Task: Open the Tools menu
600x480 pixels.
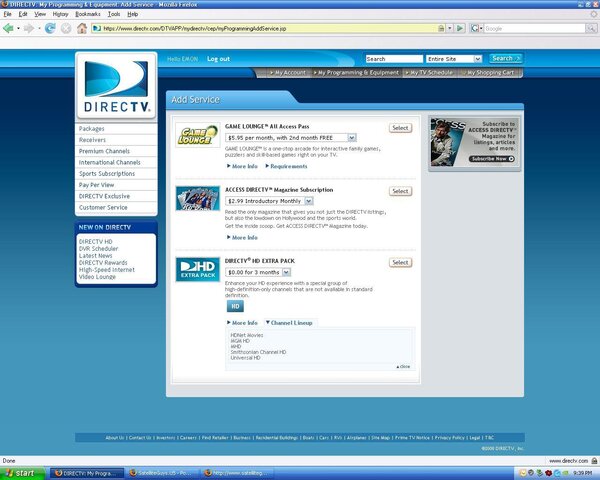Action: [x=114, y=14]
